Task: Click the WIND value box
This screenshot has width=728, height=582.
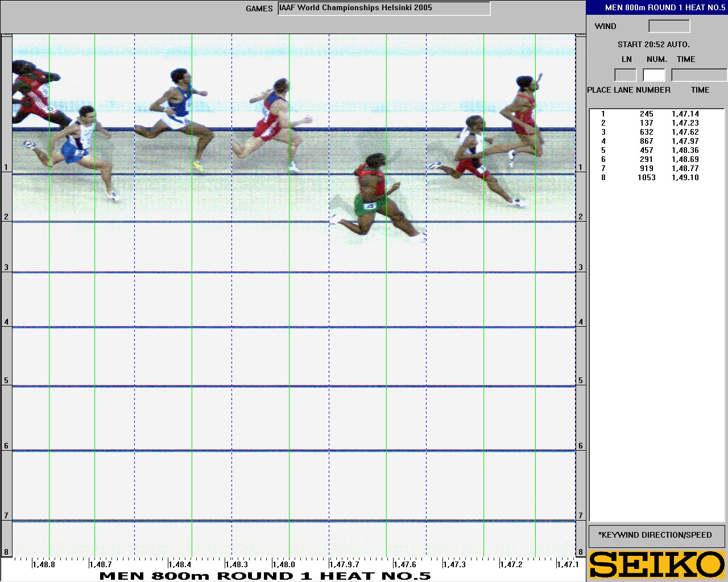Action: [669, 26]
